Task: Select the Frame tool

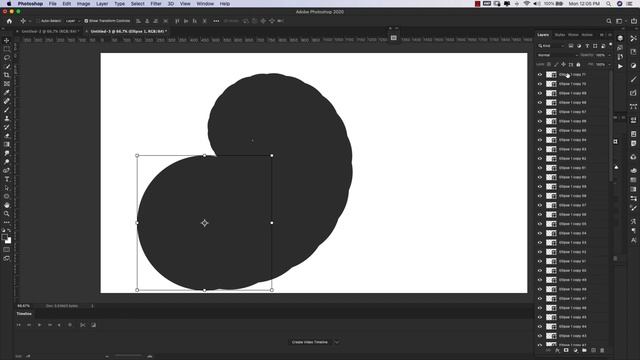Action: click(7, 84)
